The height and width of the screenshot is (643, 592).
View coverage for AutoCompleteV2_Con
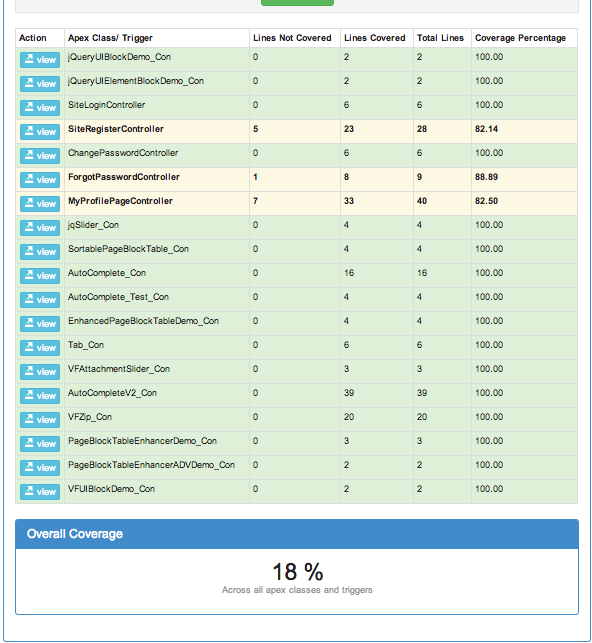coord(40,396)
